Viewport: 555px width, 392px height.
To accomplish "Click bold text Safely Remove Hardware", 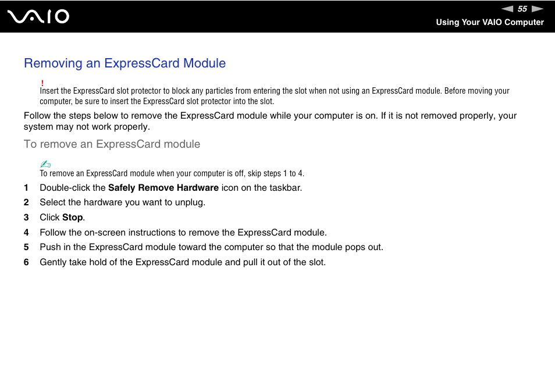I will 163,187.
